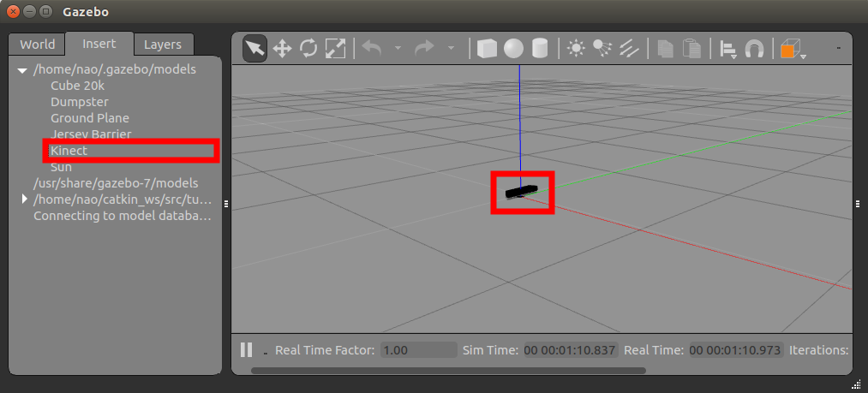Collapse the /home/nao/.gazebo/models tree

tap(22, 70)
